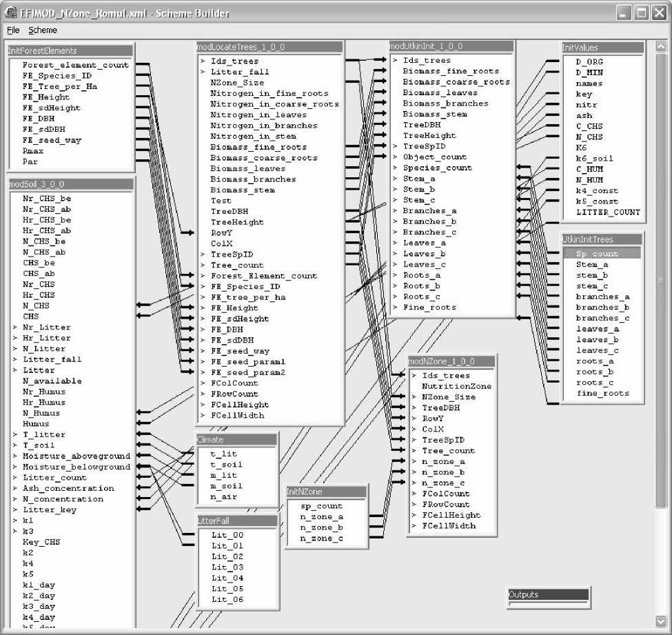Click Key_CHS in modSoil block
672x635 pixels.
[x=41, y=541]
